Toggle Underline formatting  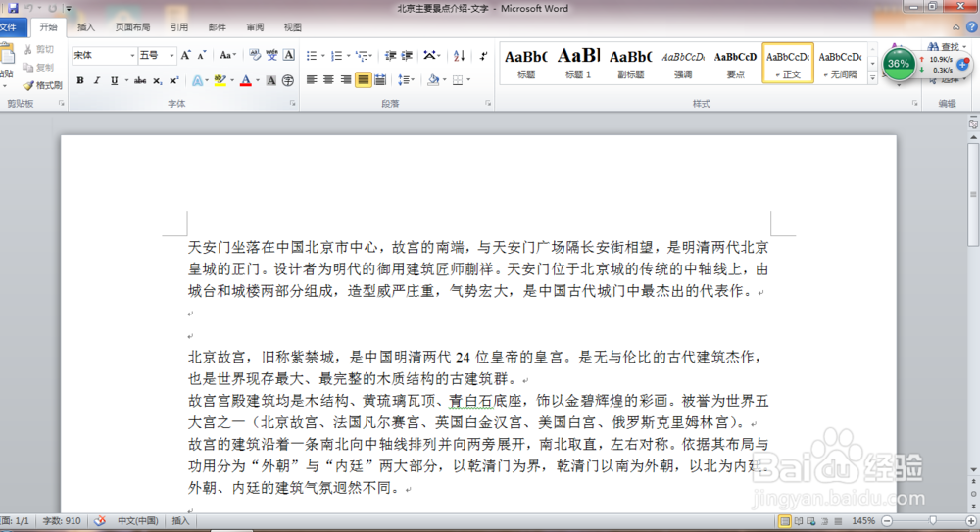pos(114,80)
